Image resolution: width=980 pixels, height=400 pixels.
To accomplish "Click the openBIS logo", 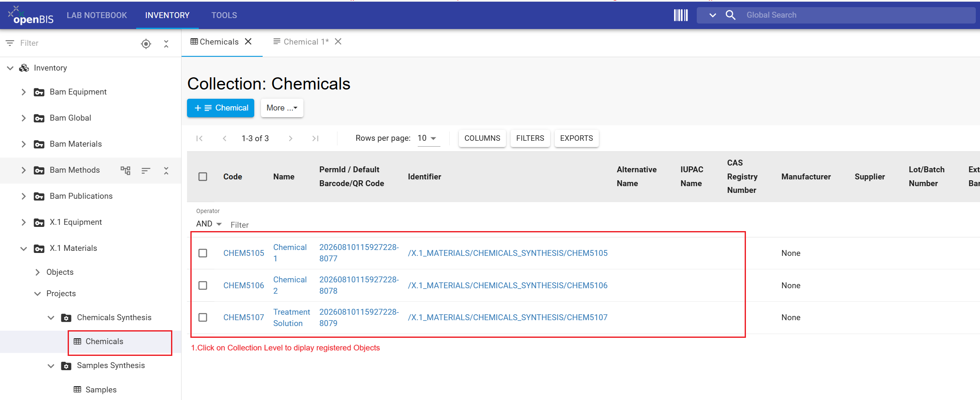I will [31, 15].
